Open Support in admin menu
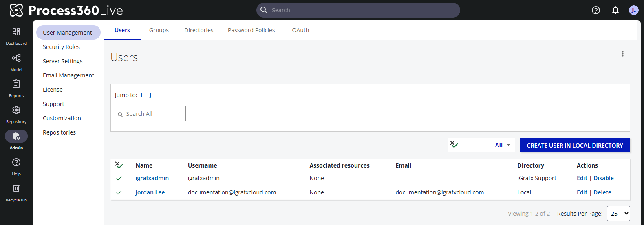 [53, 104]
